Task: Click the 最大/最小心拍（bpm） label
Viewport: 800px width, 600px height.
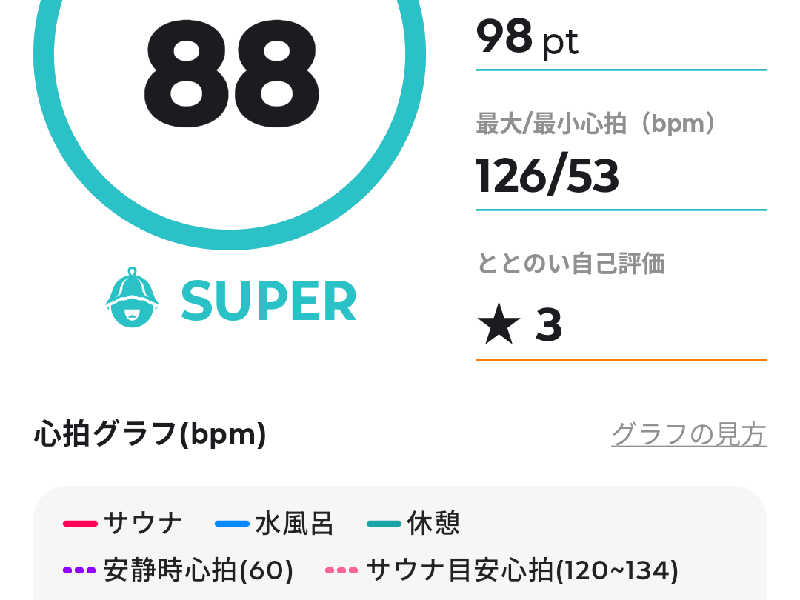Action: coord(597,125)
